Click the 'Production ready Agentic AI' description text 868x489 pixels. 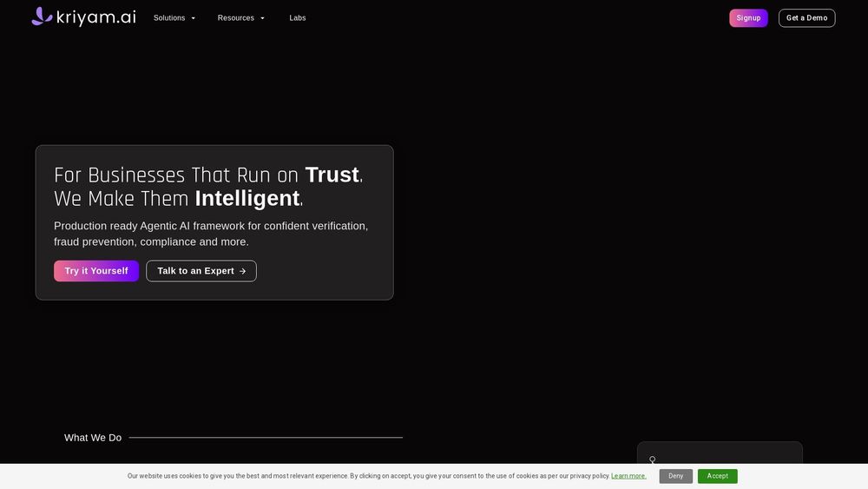point(211,234)
